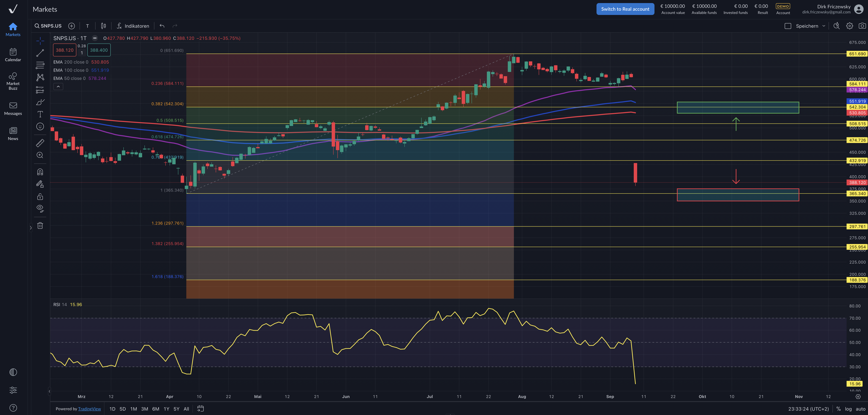Toggle auto scale for chart
Image resolution: width=868 pixels, height=415 pixels.
[x=860, y=409]
